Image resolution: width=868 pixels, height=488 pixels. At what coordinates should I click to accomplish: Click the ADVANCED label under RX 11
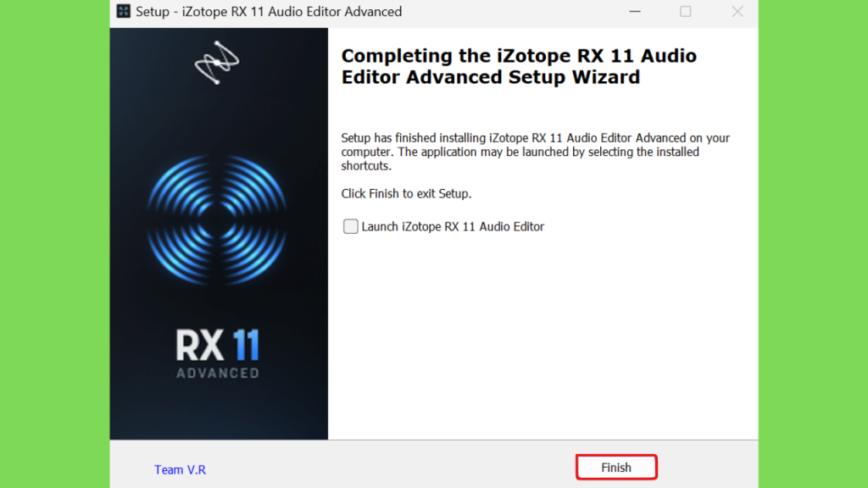(x=218, y=374)
